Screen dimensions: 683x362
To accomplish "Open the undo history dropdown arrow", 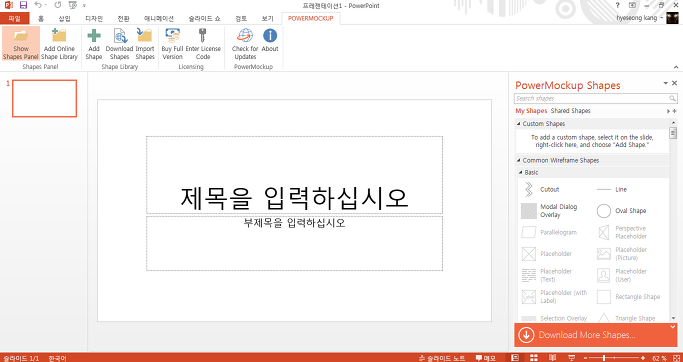I will 45,5.
